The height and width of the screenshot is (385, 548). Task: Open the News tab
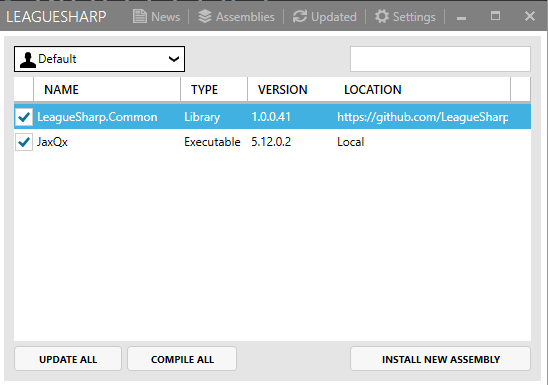click(x=156, y=16)
